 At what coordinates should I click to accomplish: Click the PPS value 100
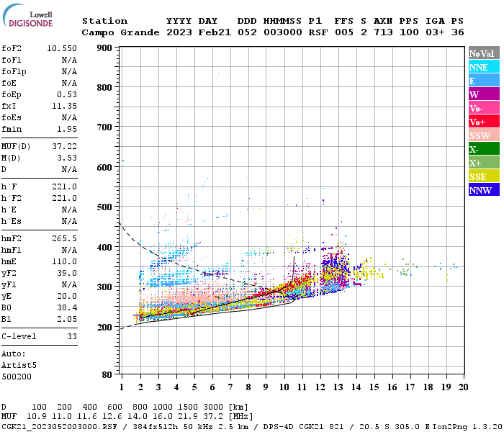point(409,32)
